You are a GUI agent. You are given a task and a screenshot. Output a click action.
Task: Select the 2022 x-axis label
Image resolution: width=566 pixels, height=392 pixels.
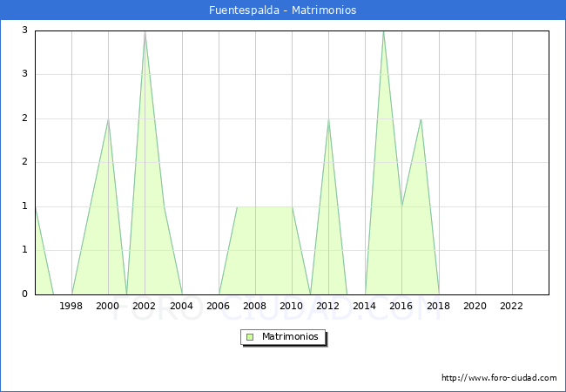512,306
